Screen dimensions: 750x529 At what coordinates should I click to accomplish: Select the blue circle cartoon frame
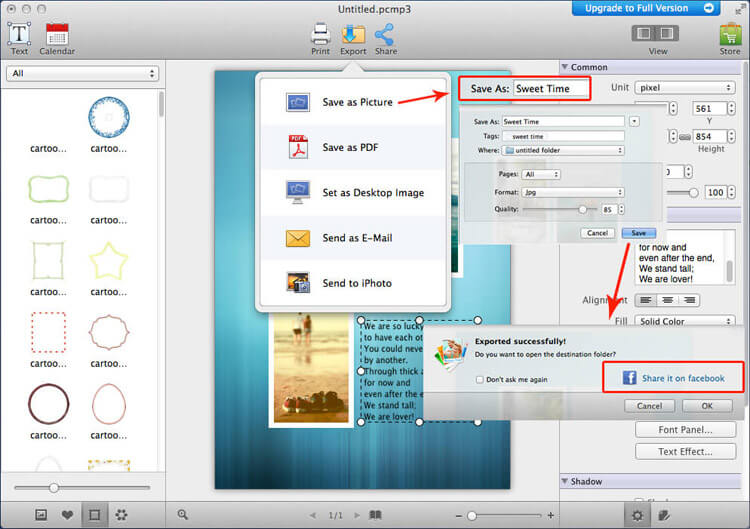109,118
